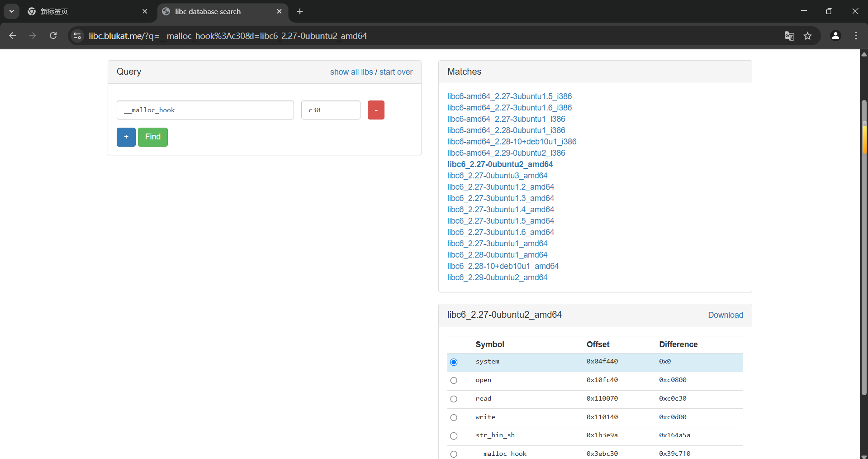The height and width of the screenshot is (459, 868).
Task: Focus the __malloc_hook symbol input field
Action: tap(205, 110)
